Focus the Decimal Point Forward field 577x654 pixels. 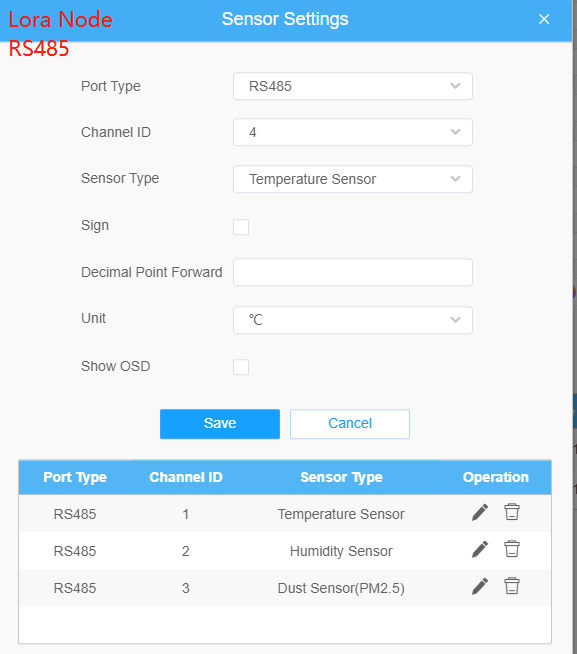(x=353, y=272)
